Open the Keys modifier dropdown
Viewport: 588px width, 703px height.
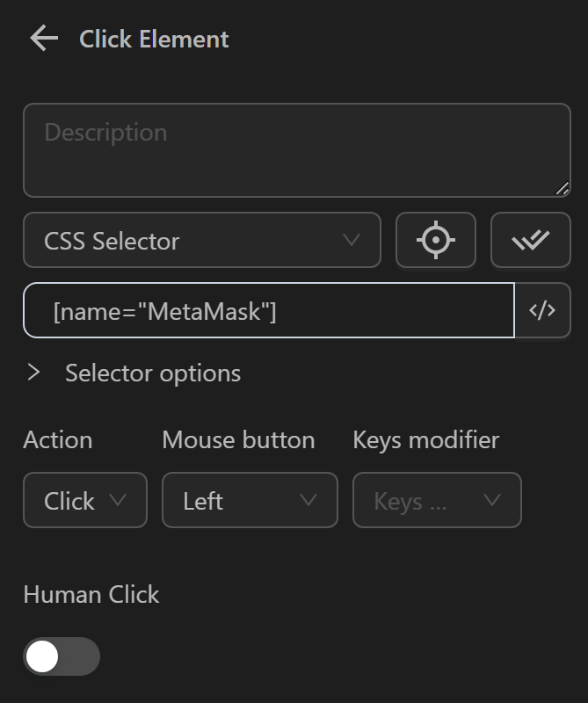(x=437, y=500)
